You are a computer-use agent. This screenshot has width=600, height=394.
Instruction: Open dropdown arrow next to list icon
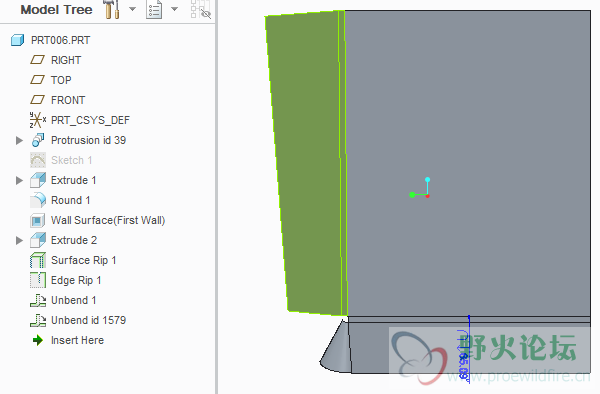[174, 9]
